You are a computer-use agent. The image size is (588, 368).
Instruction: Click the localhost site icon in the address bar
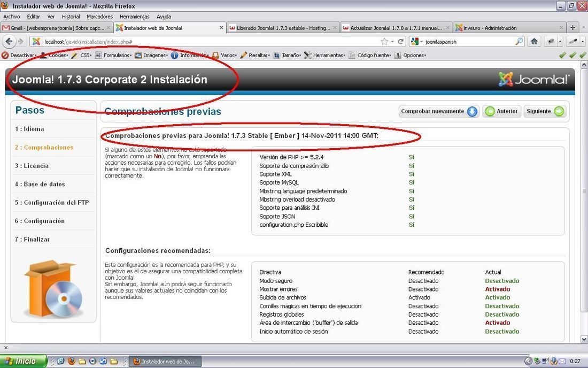point(36,41)
